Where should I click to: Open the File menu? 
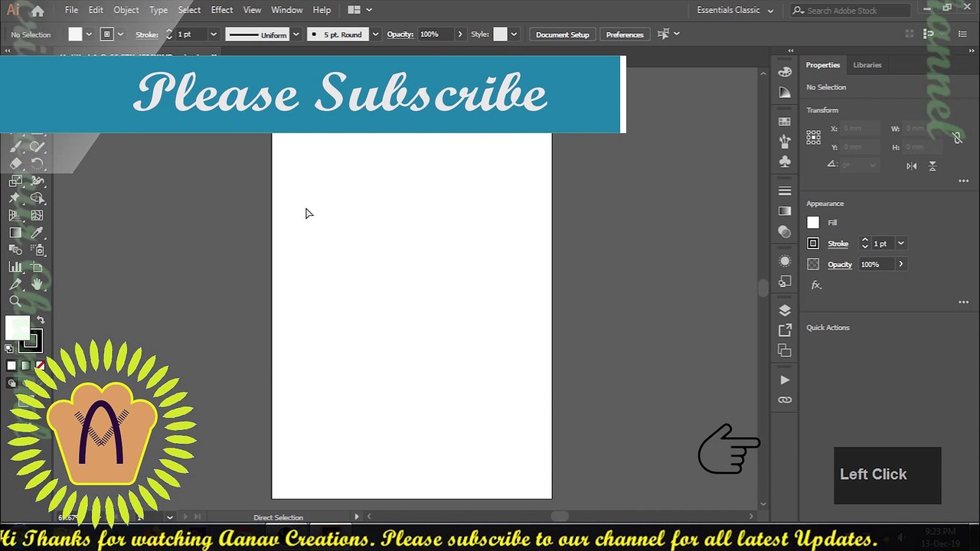pyautogui.click(x=71, y=10)
